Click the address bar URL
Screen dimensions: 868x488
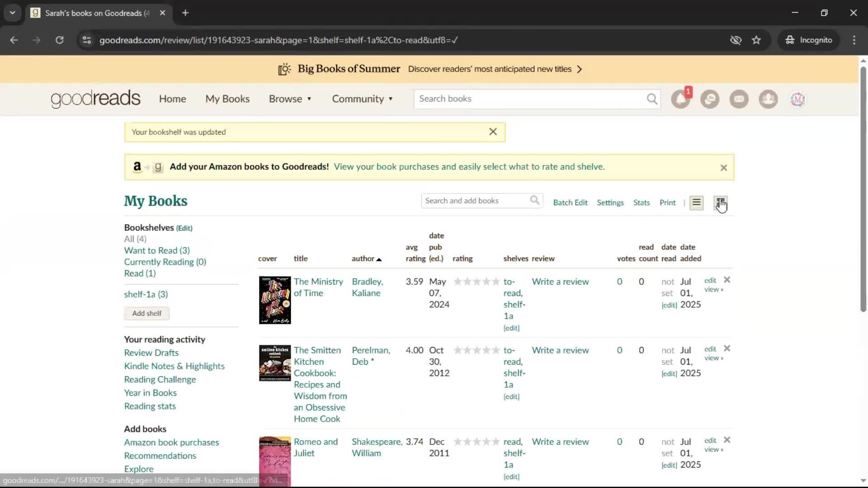pos(278,40)
